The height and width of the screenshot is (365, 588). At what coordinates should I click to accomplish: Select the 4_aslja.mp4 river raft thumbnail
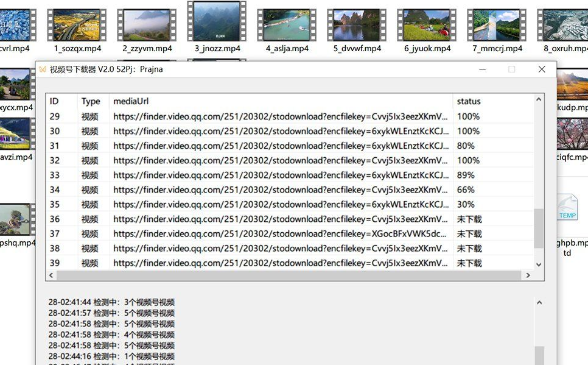(x=286, y=23)
